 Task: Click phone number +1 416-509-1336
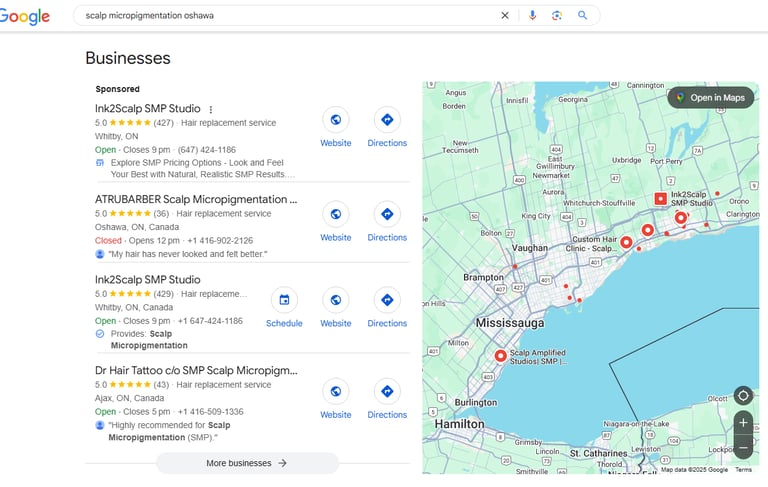pos(211,412)
